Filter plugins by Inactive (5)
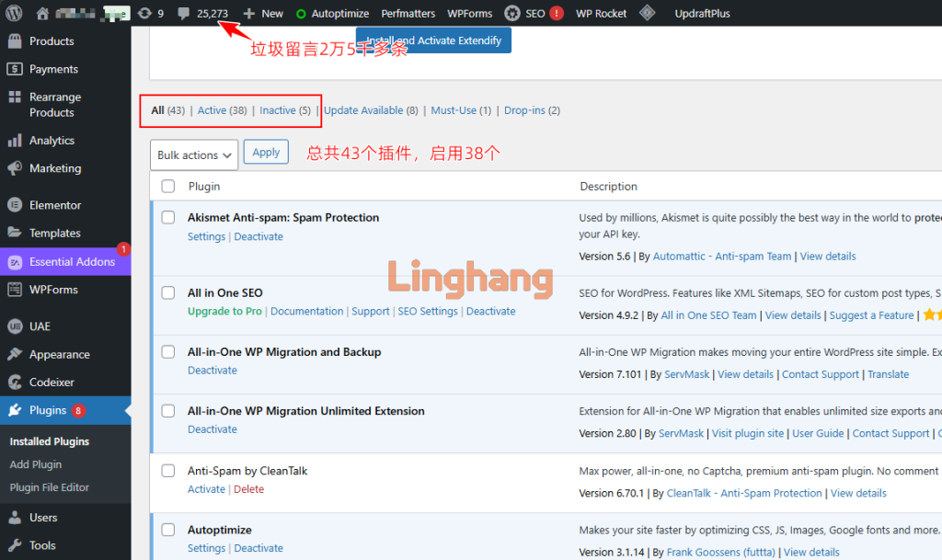Viewport: 942px width, 560px height. (284, 110)
